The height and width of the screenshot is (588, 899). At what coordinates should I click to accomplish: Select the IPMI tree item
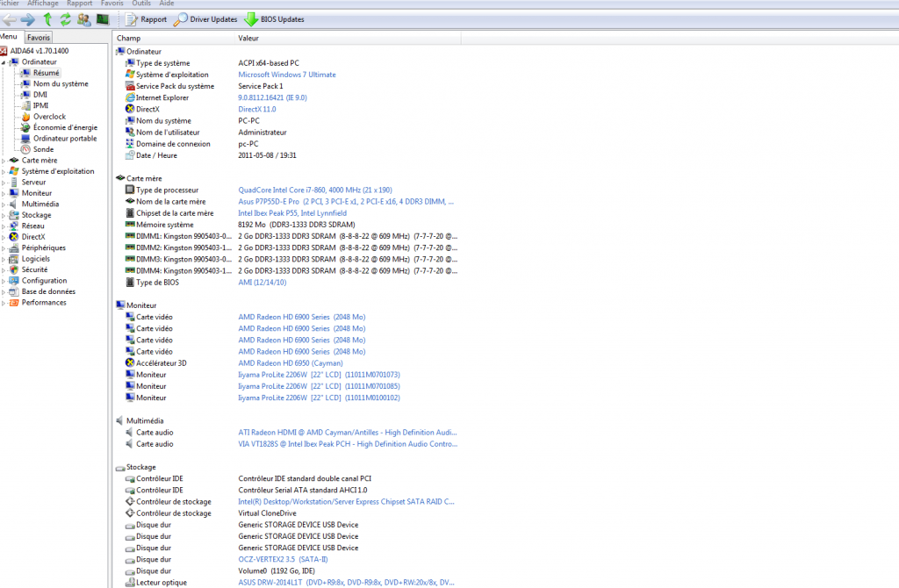40,105
